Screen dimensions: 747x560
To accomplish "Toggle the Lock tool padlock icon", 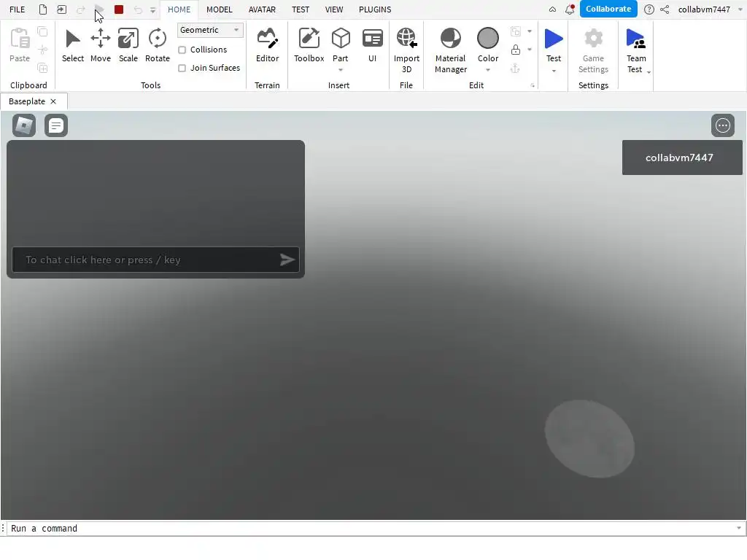I will [x=516, y=50].
